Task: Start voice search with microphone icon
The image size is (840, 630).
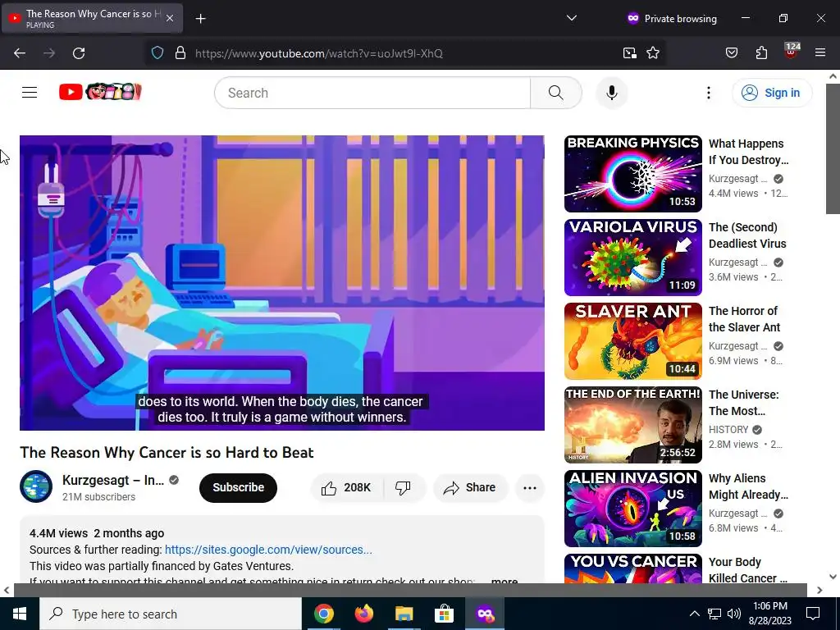Action: click(x=612, y=93)
